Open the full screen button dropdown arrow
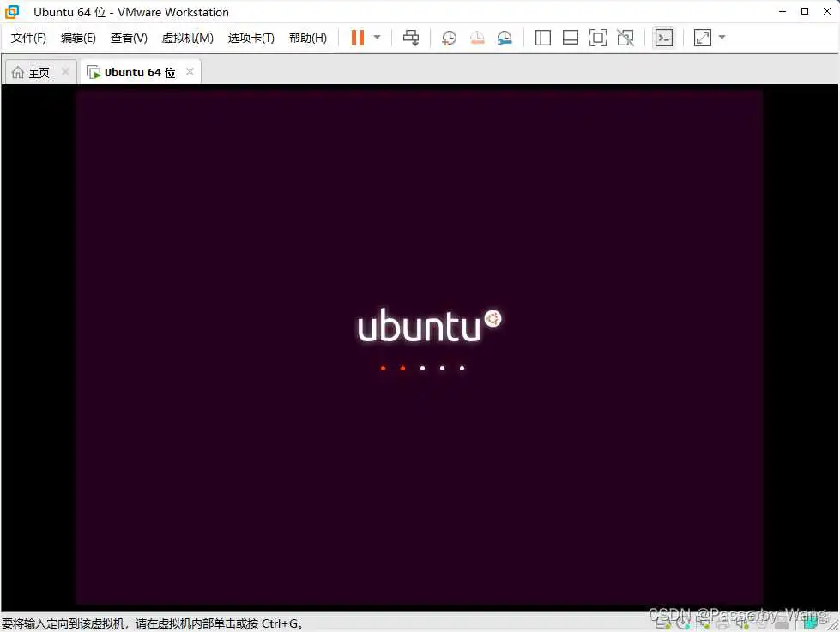This screenshot has width=840, height=632. [x=721, y=38]
